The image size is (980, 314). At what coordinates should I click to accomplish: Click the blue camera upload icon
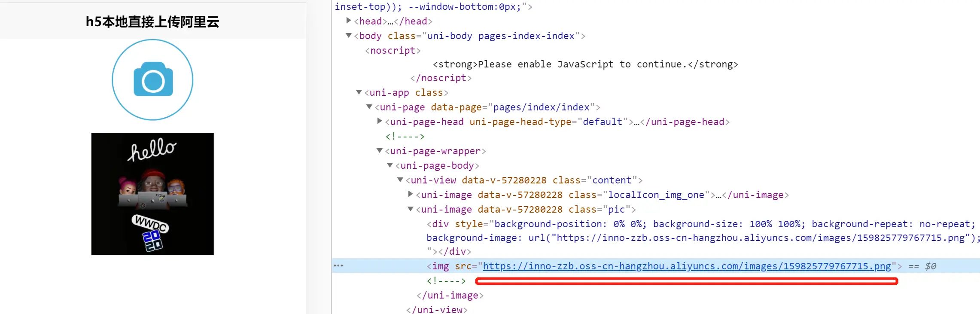(152, 80)
